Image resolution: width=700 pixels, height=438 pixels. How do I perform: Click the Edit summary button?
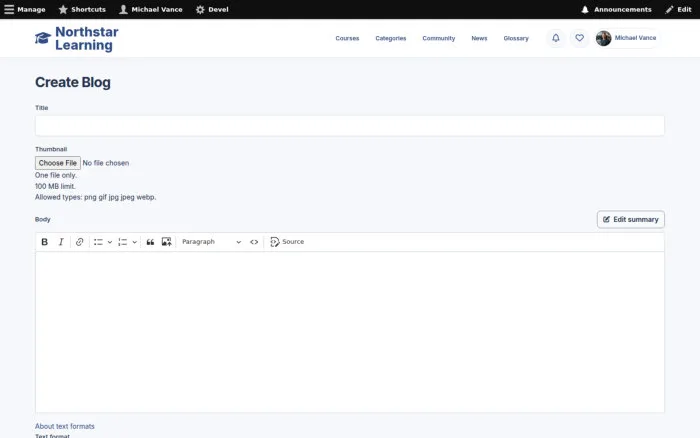click(x=630, y=219)
